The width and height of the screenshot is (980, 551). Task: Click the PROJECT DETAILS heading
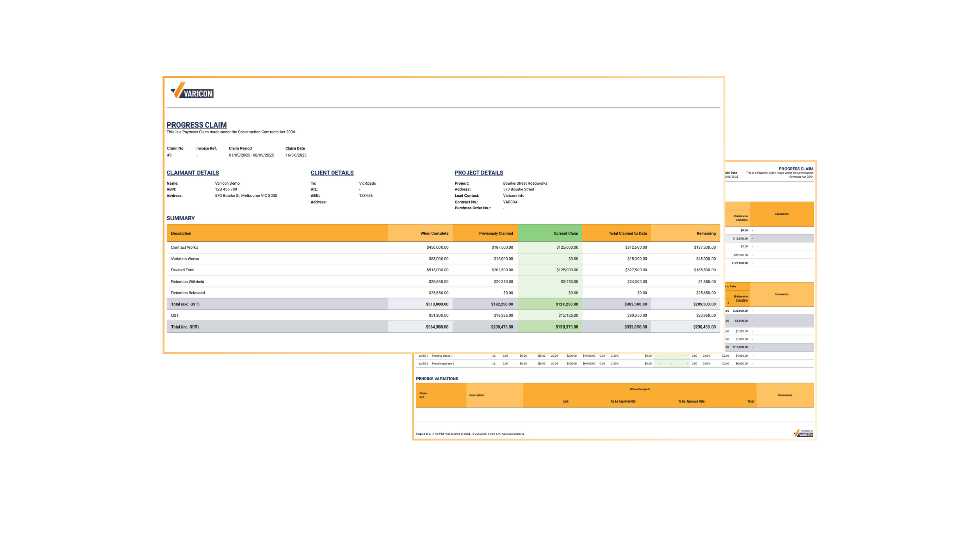[479, 173]
